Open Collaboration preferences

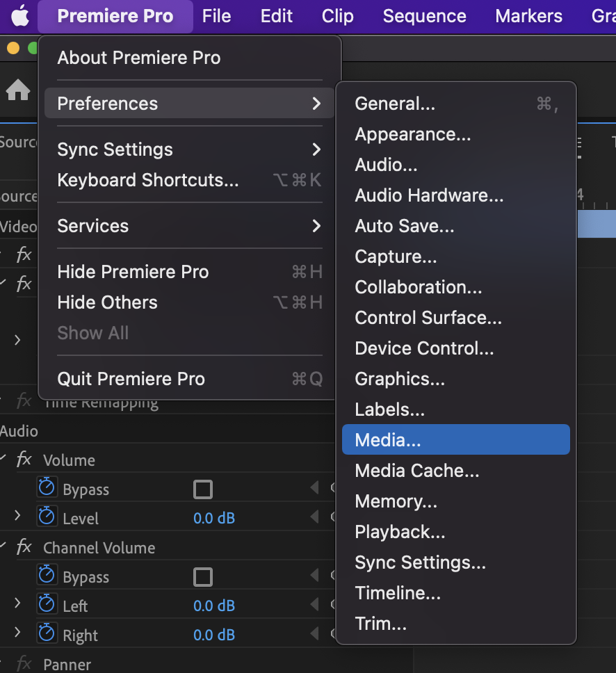(x=456, y=287)
